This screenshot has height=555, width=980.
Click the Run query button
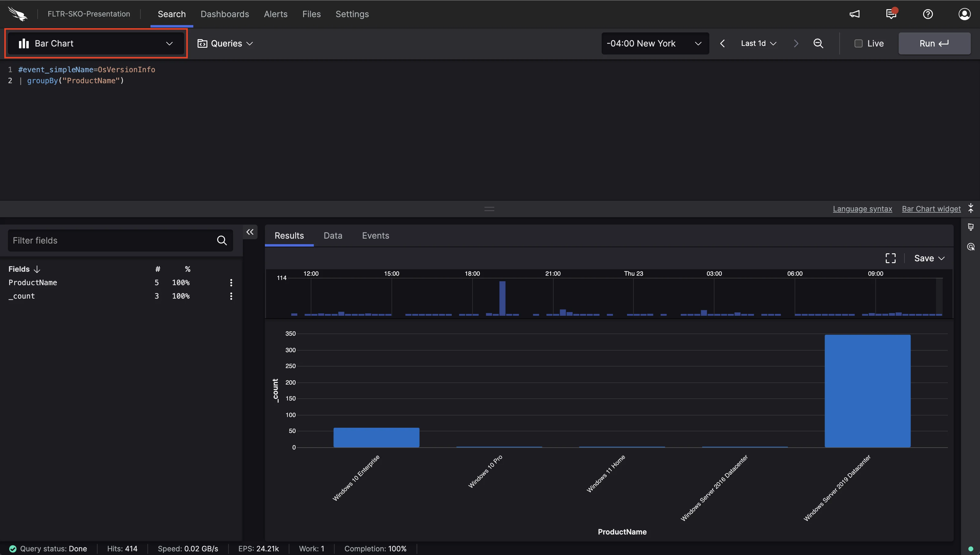pos(934,43)
